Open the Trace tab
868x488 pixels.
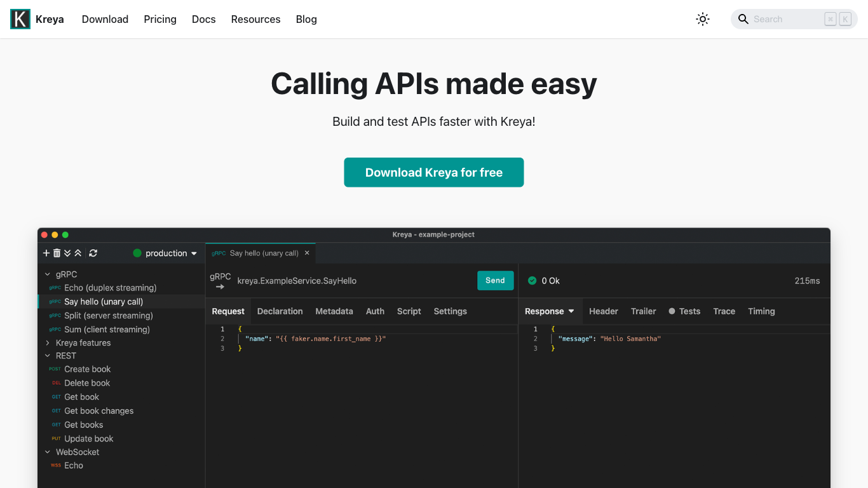[724, 311]
